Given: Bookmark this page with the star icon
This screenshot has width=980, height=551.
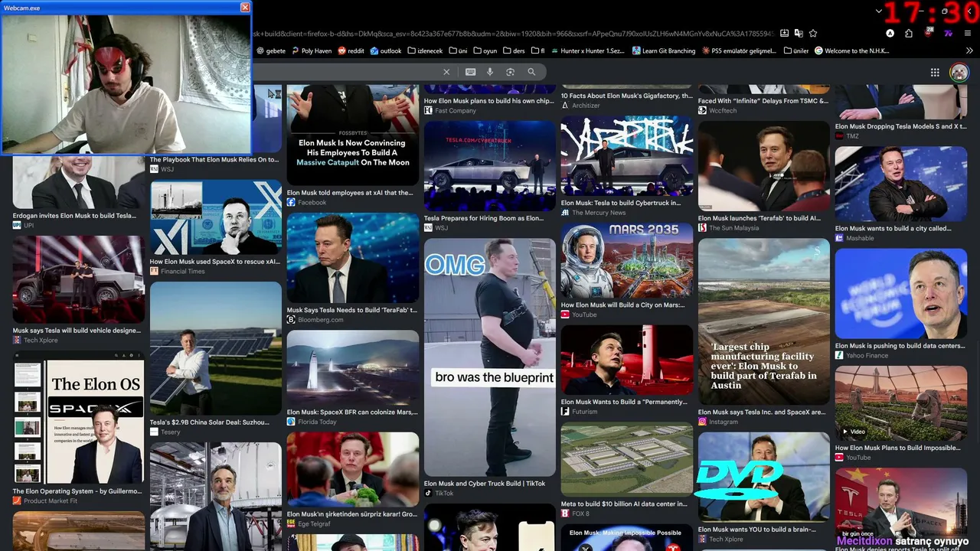Looking at the screenshot, I should (x=813, y=34).
